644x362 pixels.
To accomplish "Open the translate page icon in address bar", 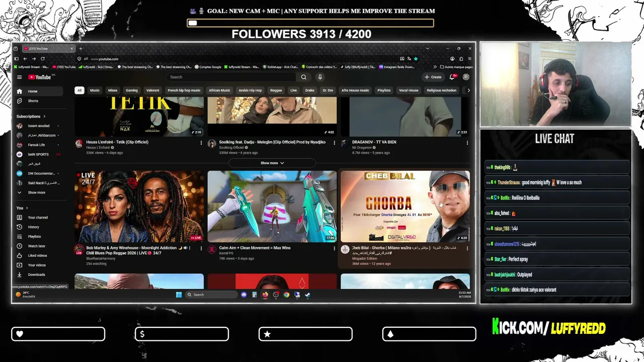I will pos(409,59).
